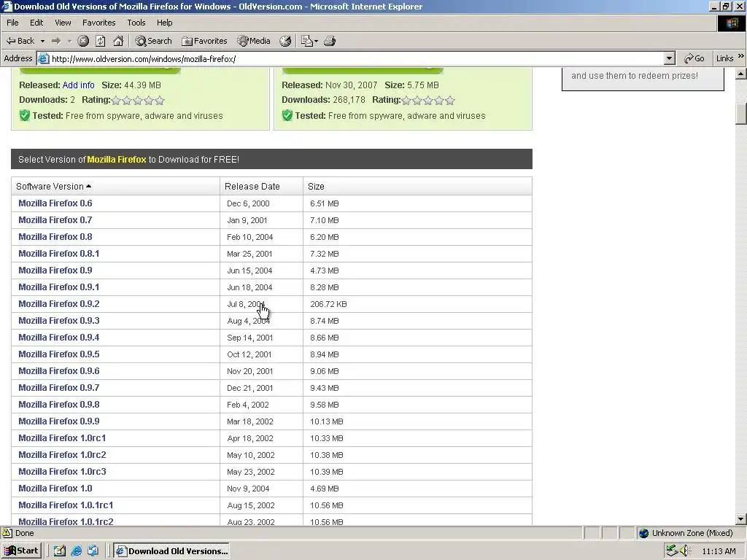Click the volume speaker tray icon
This screenshot has width=747, height=560.
coord(684,551)
